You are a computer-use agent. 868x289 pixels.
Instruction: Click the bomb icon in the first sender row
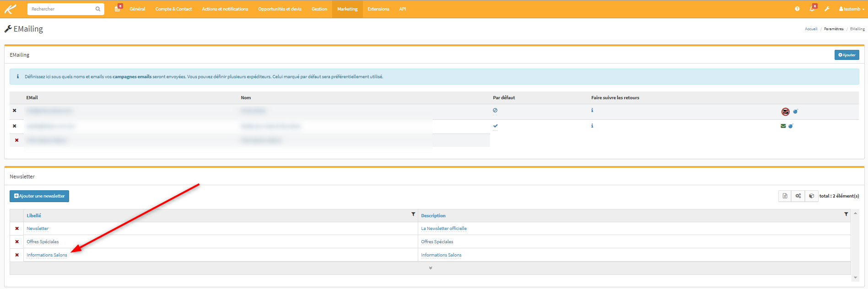795,112
